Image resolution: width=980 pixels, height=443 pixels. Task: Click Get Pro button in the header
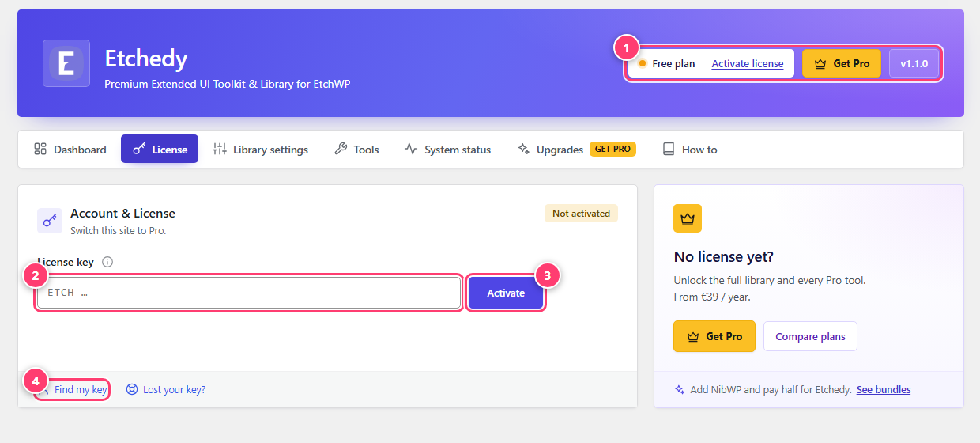pos(842,63)
